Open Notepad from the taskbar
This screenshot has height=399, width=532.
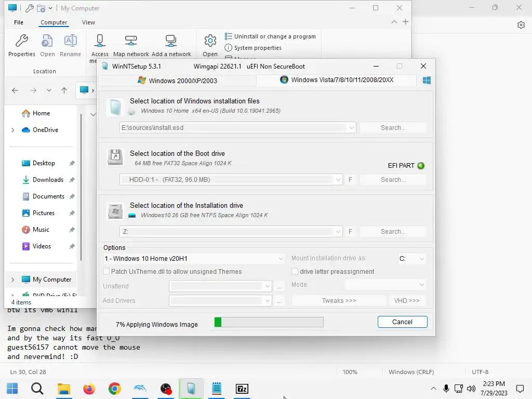[217, 389]
